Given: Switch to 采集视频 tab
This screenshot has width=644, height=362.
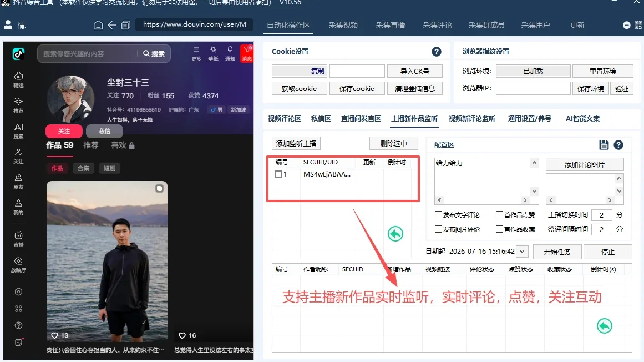Looking at the screenshot, I should point(343,25).
